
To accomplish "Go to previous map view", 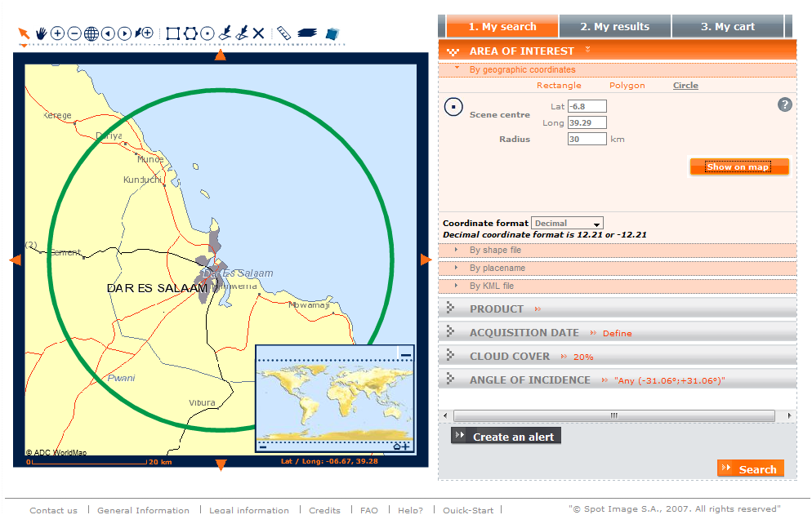I will tap(108, 33).
